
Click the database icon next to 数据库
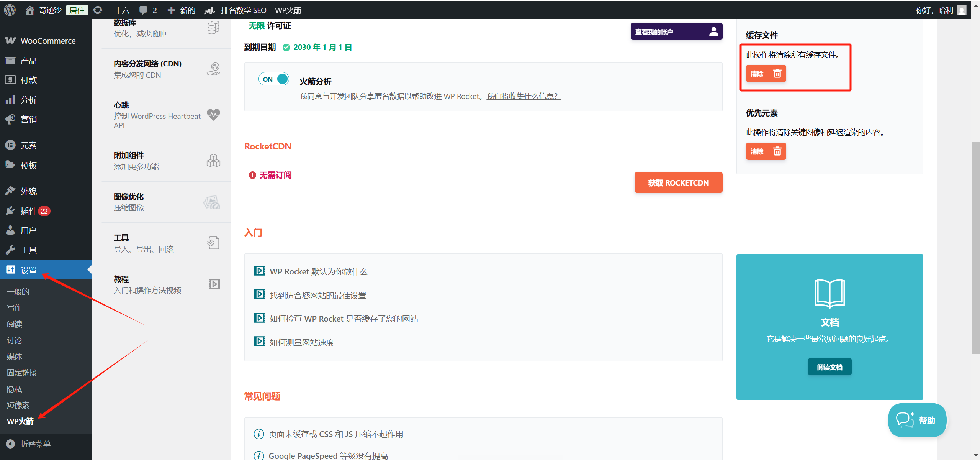coord(213,28)
